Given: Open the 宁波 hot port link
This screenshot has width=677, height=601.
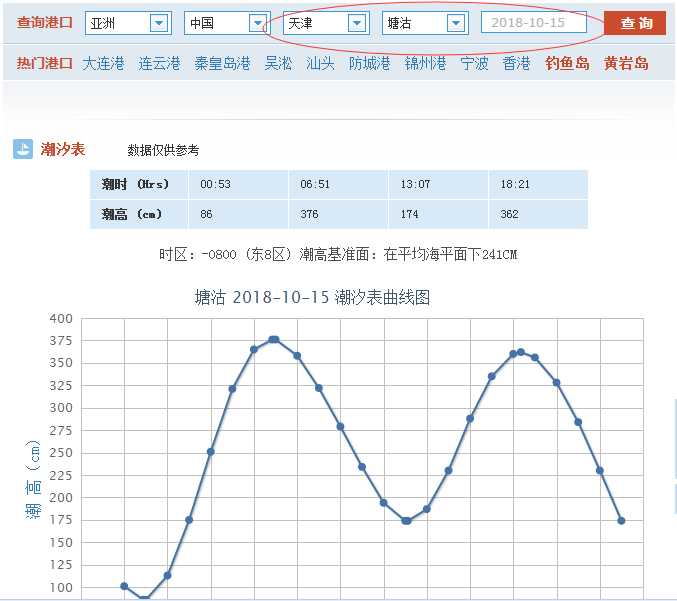Looking at the screenshot, I should (475, 63).
